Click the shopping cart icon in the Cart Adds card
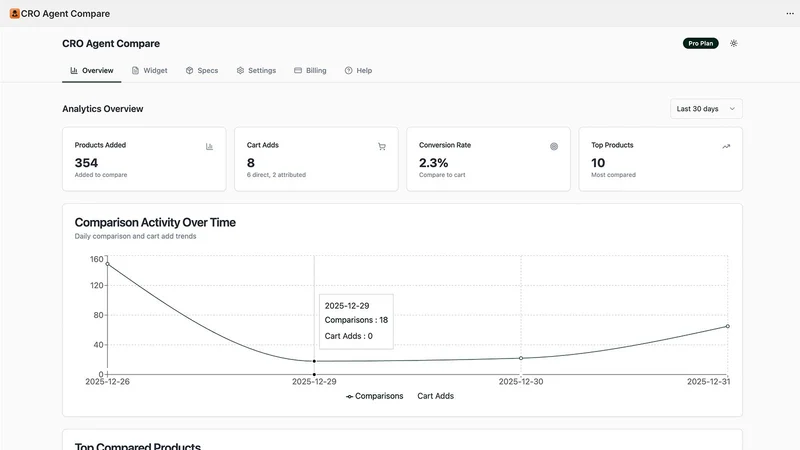The width and height of the screenshot is (800, 450). [x=382, y=146]
